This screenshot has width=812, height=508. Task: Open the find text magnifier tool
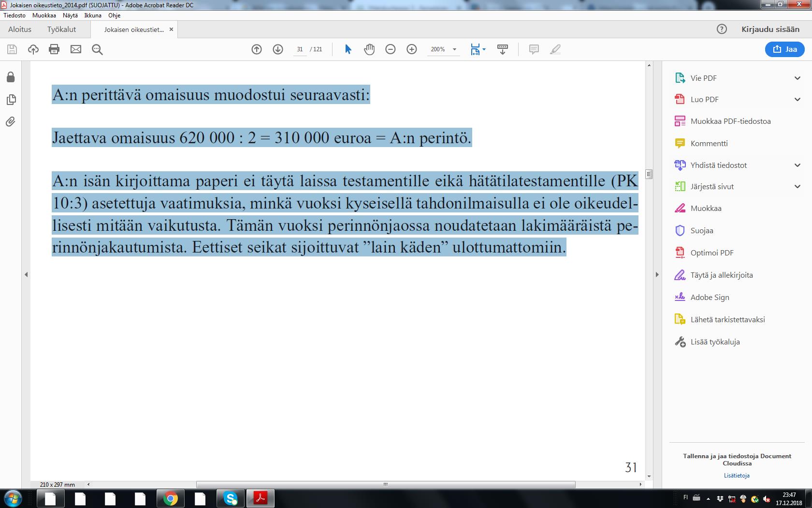[97, 49]
